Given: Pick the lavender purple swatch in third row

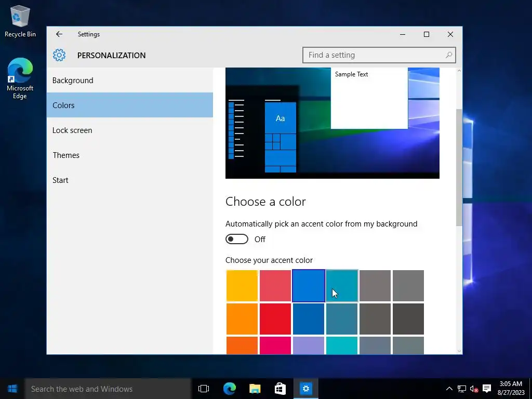Looking at the screenshot, I should (x=309, y=345).
